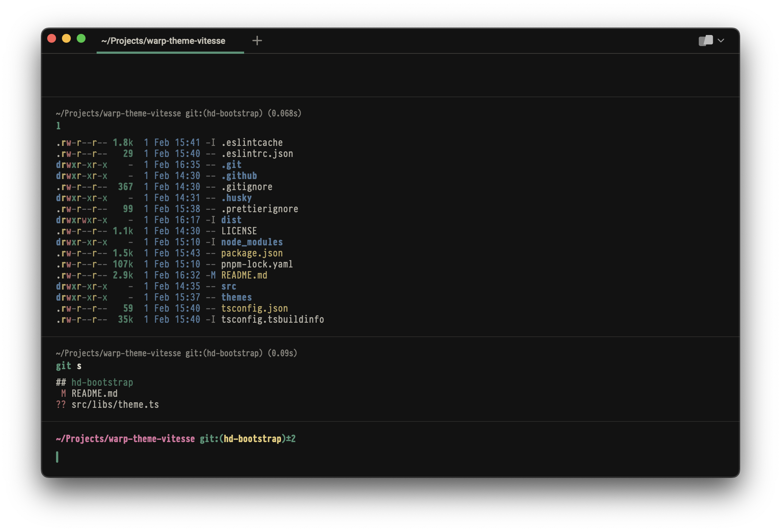
Task: Select pnpm-lock.yaml file name
Action: click(257, 264)
